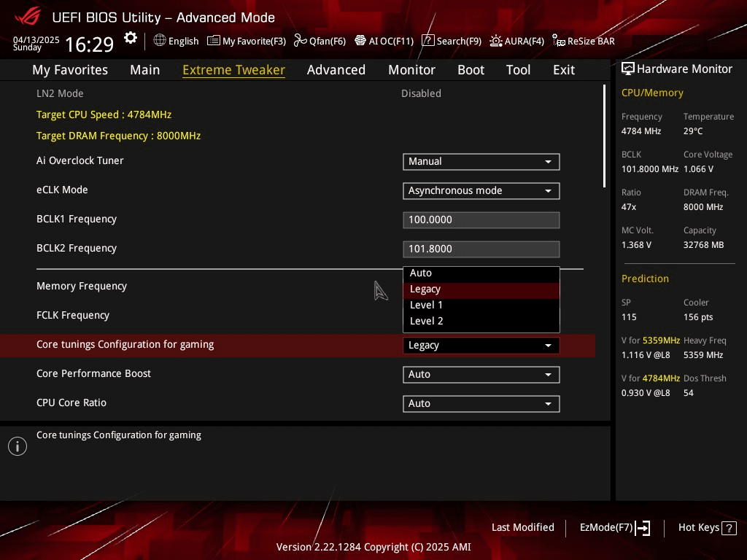Click the CPU Core Ratio label
This screenshot has height=560, width=747.
(x=71, y=402)
